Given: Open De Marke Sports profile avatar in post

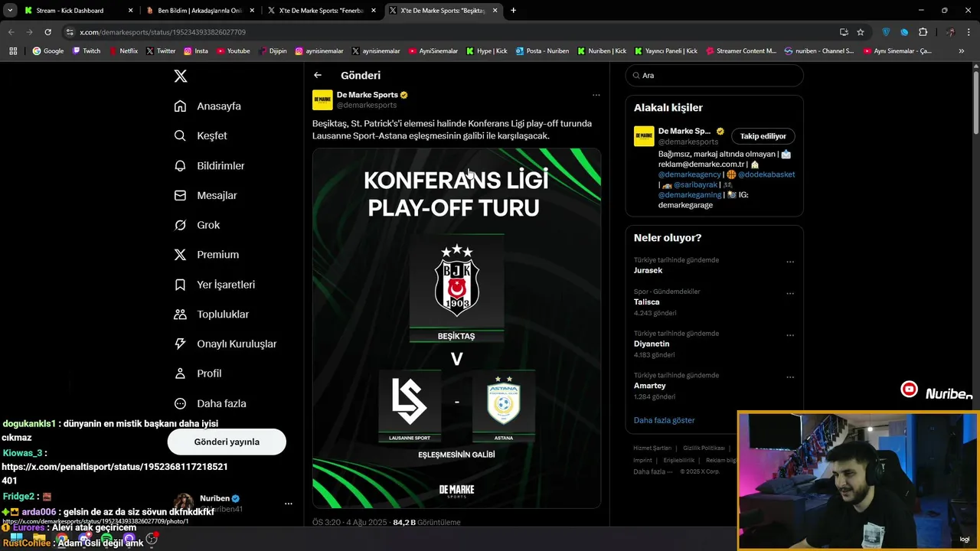Looking at the screenshot, I should tap(322, 99).
